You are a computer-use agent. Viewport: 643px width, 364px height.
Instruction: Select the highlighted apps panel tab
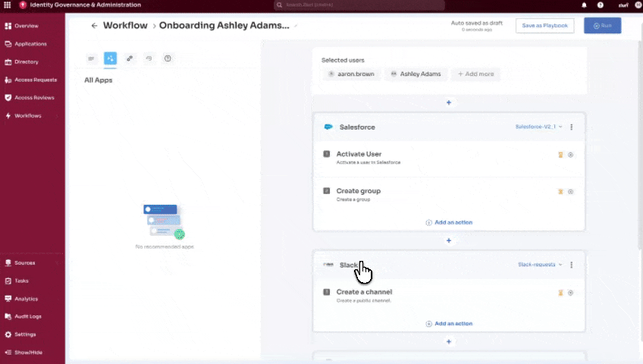tap(110, 58)
